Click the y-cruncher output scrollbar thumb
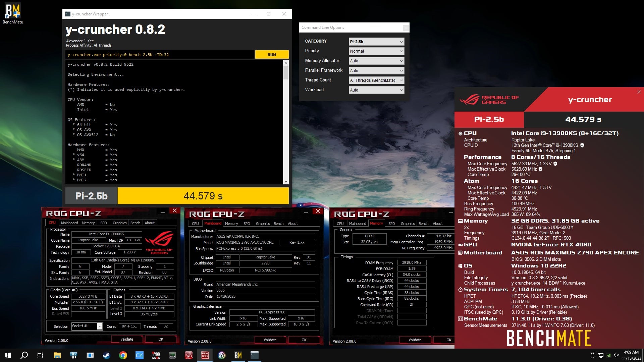 (x=286, y=72)
